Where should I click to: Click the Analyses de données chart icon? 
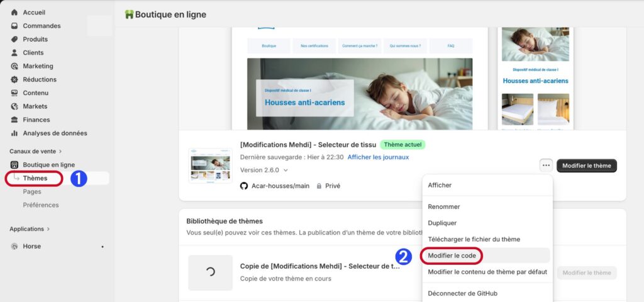[x=14, y=133]
